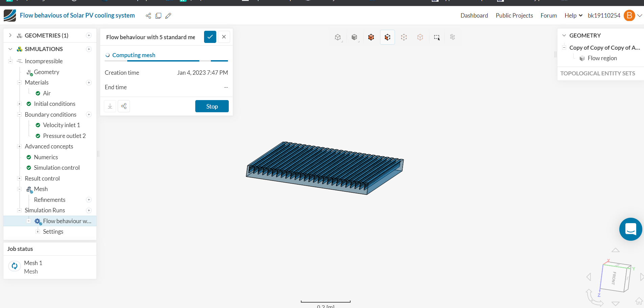Open the download results icon under run details
The image size is (644, 308).
tap(110, 106)
